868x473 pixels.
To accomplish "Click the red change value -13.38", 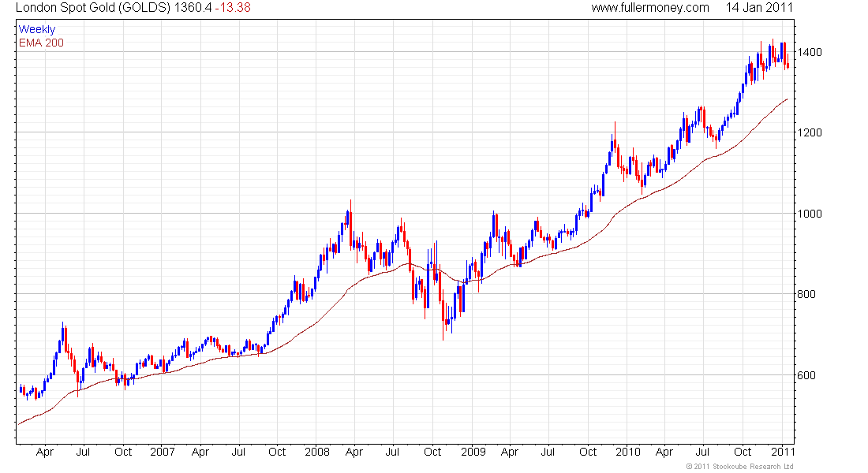I will (x=233, y=8).
